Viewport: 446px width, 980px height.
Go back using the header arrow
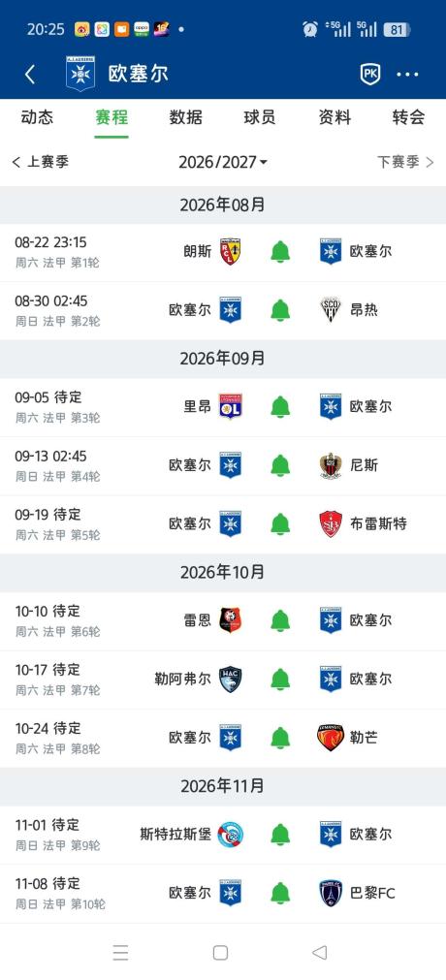tap(29, 75)
